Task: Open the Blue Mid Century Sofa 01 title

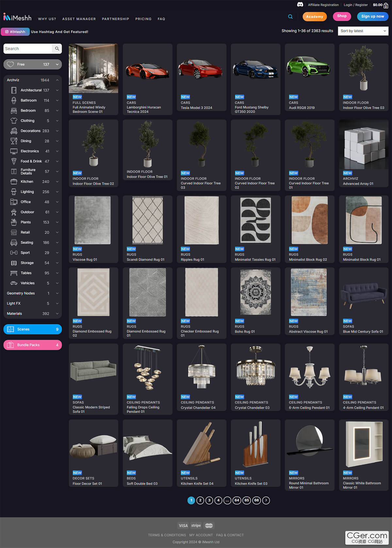Action: click(x=363, y=331)
